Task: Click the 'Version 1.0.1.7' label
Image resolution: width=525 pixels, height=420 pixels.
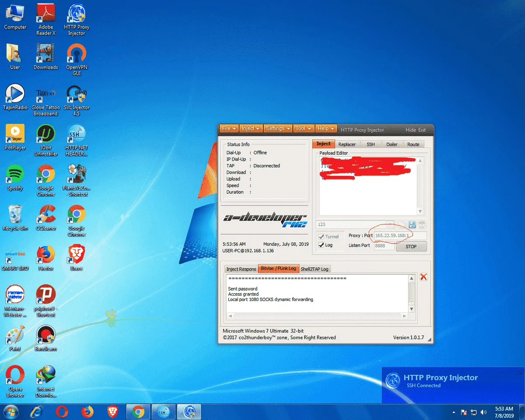Action: (409, 338)
